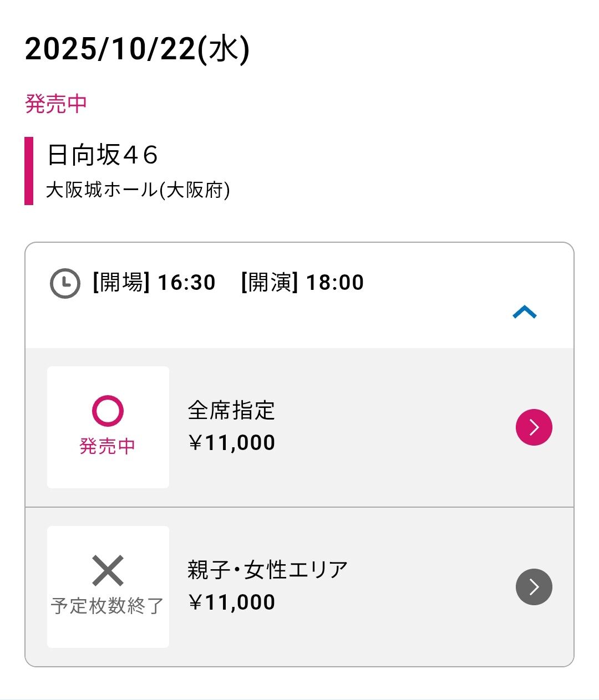The width and height of the screenshot is (599, 700).
Task: Tap the 大阪城ホール venue name
Action: [101, 190]
